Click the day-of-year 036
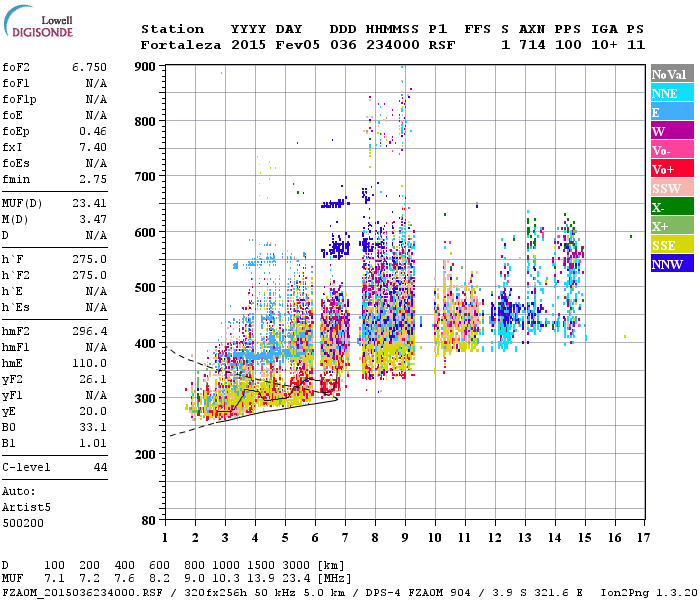The width and height of the screenshot is (700, 600). point(343,45)
